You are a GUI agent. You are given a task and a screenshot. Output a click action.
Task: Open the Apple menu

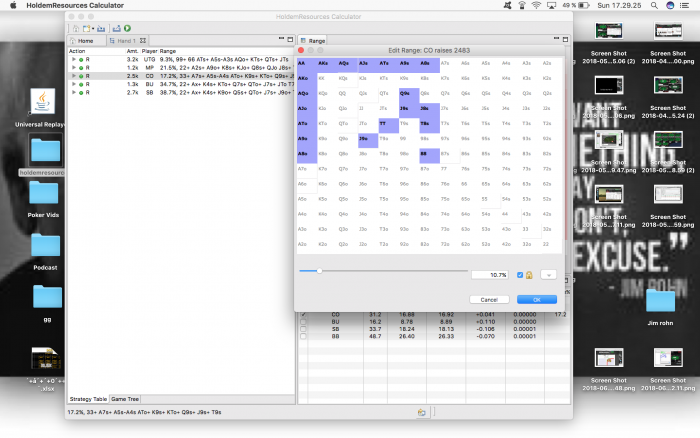(x=13, y=5)
